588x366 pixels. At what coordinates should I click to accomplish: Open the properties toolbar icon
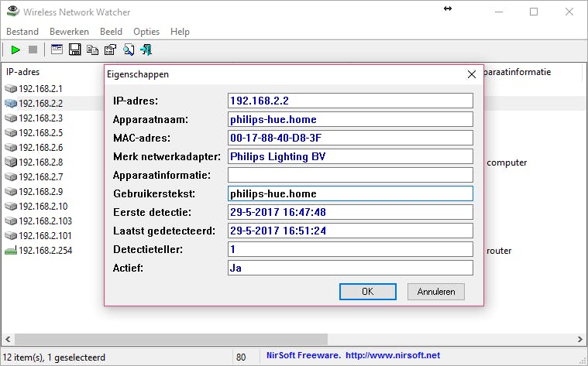110,50
